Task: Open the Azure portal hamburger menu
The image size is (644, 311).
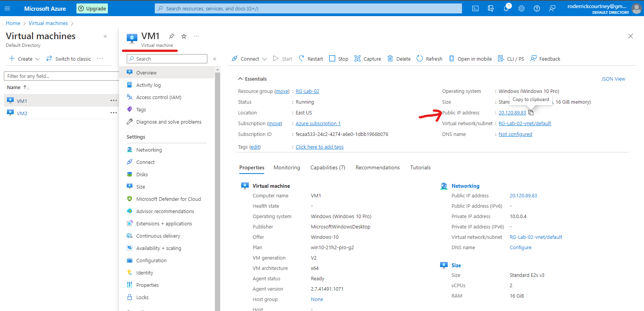Action: 7,8
